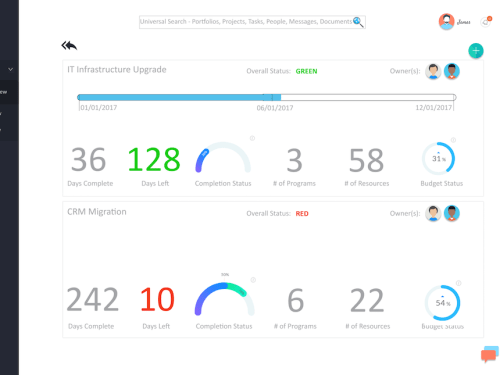Click the Universal Search input field
This screenshot has width=500, height=375.
[x=252, y=22]
